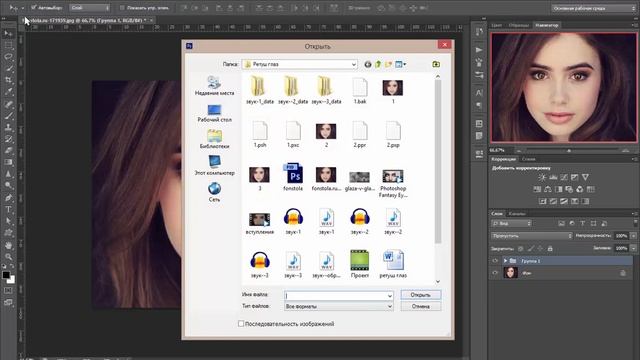
Task: Open the Character panel icon
Action: [x=479, y=93]
